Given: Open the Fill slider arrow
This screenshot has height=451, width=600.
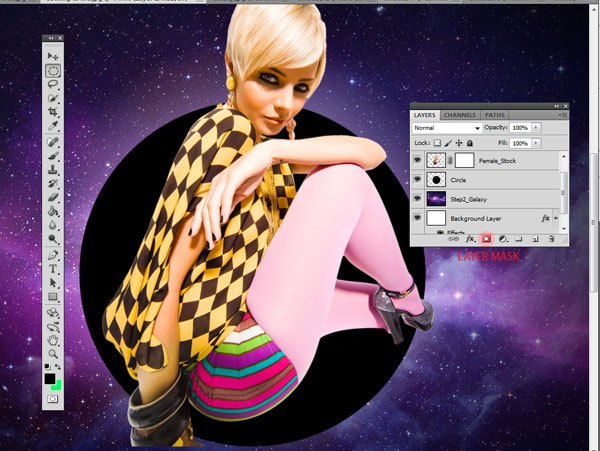Looking at the screenshot, I should click(x=536, y=143).
